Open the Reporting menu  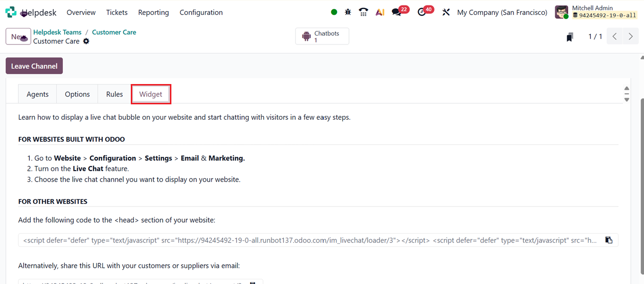(153, 12)
